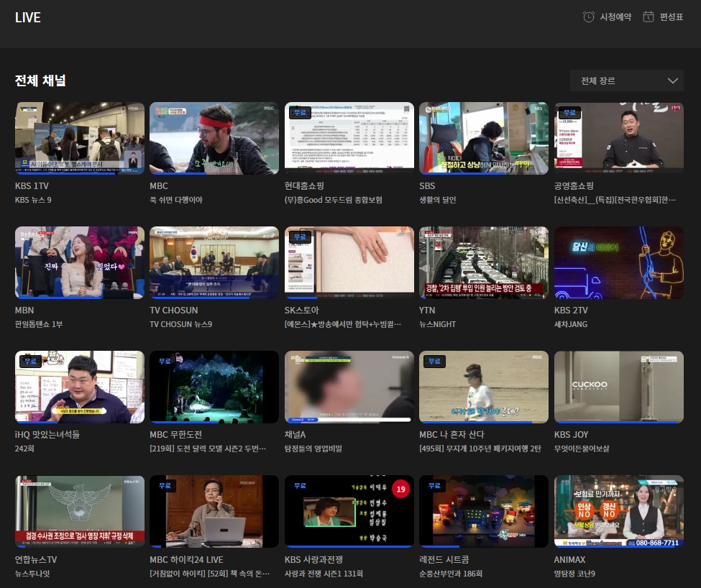Select the 무엇이든물어보살 program title
Viewport: 701px width, 588px height.
coord(582,448)
